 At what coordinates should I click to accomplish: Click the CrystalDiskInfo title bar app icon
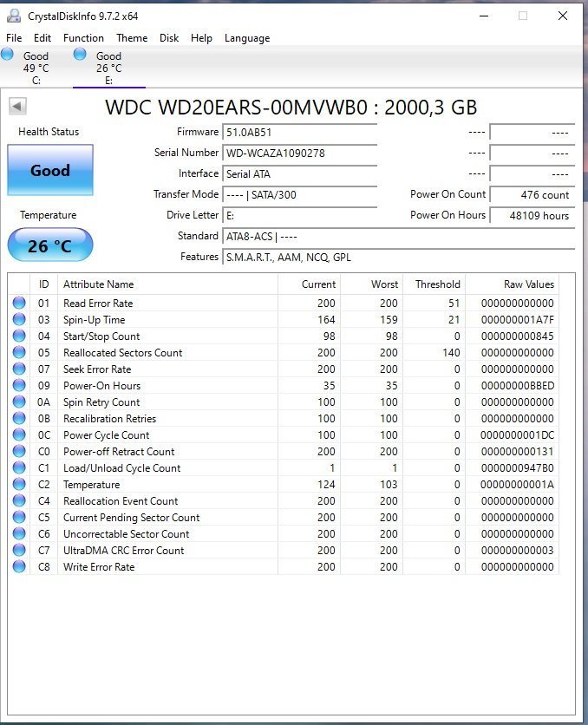click(13, 16)
